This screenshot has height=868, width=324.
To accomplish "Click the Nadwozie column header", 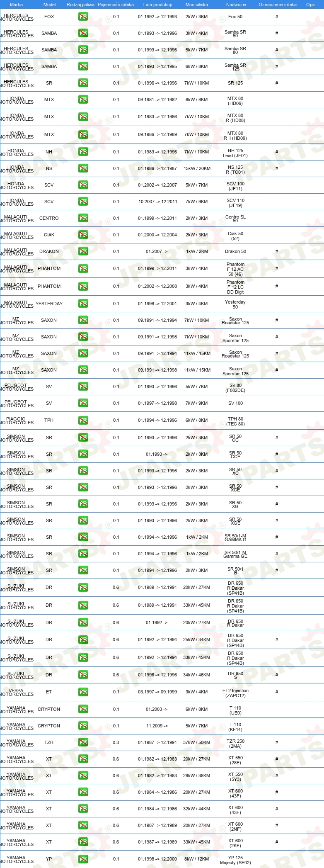I will (236, 5).
